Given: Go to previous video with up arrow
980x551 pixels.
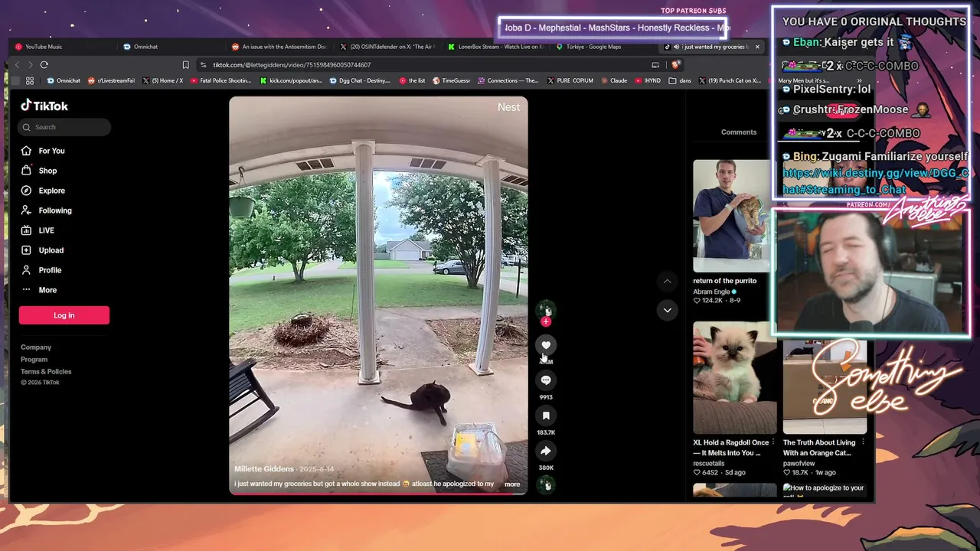Looking at the screenshot, I should [667, 282].
